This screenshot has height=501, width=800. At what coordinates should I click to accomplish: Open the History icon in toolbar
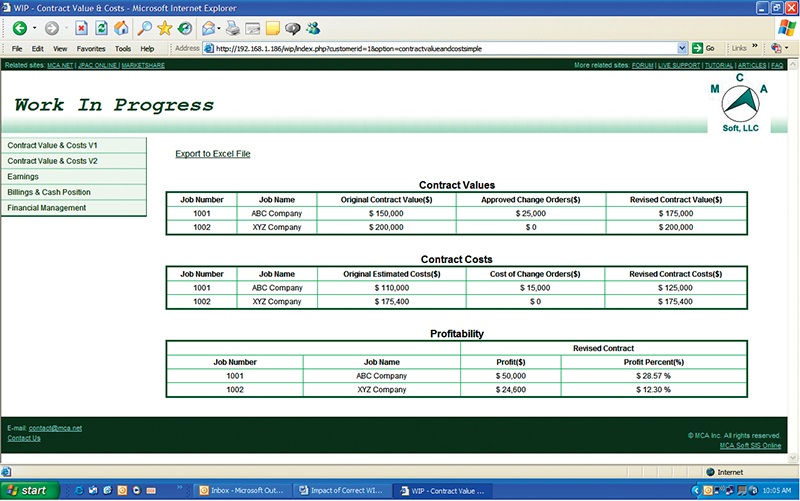(x=186, y=28)
